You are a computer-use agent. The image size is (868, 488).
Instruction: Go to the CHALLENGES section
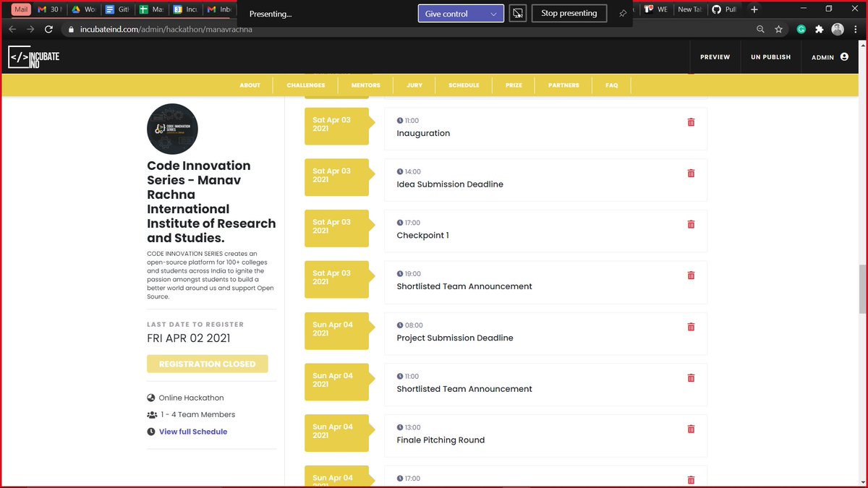point(306,85)
